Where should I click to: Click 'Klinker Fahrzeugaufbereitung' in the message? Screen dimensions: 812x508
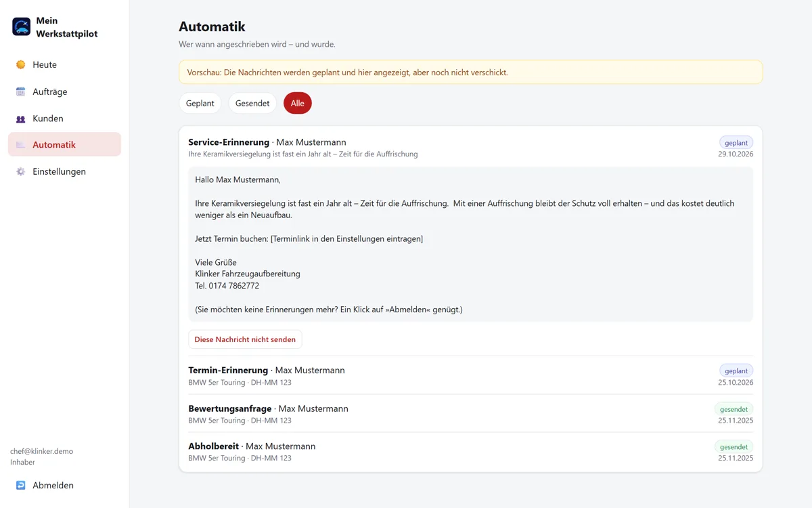tap(248, 274)
